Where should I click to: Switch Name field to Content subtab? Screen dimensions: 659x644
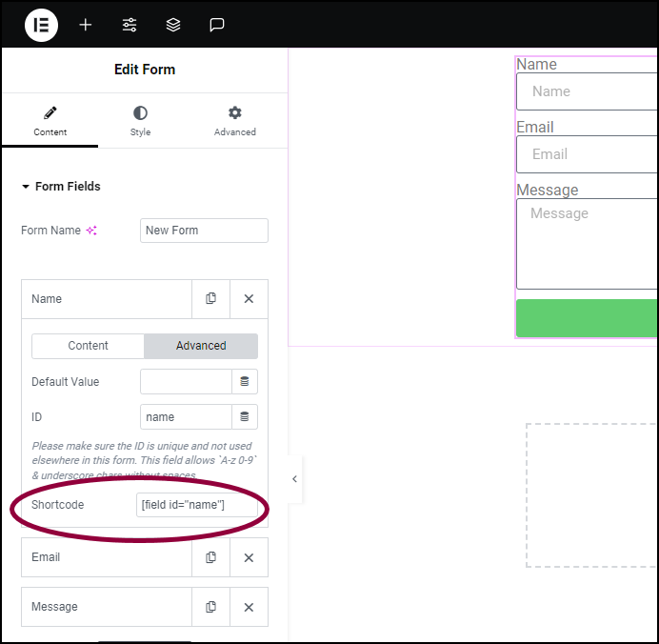88,346
